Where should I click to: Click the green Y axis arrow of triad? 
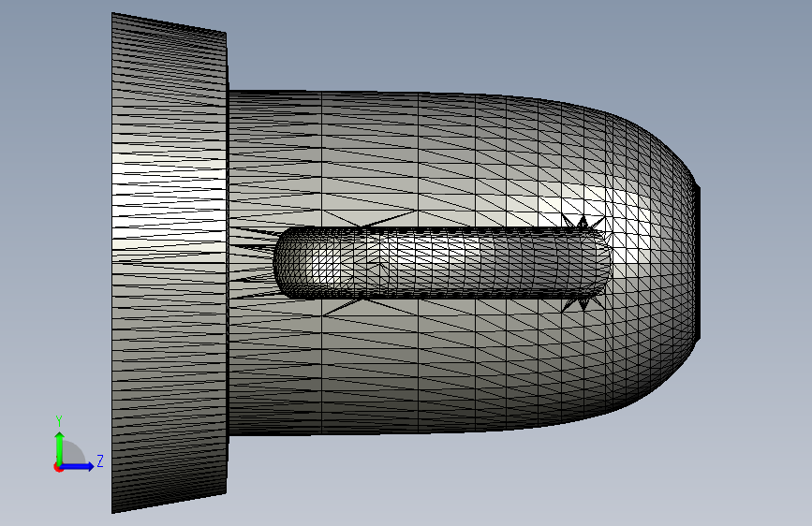pyautogui.click(x=60, y=447)
